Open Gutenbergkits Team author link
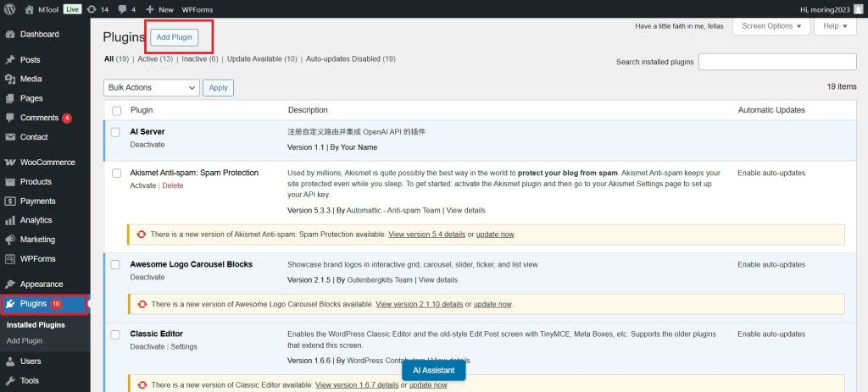 [x=380, y=279]
